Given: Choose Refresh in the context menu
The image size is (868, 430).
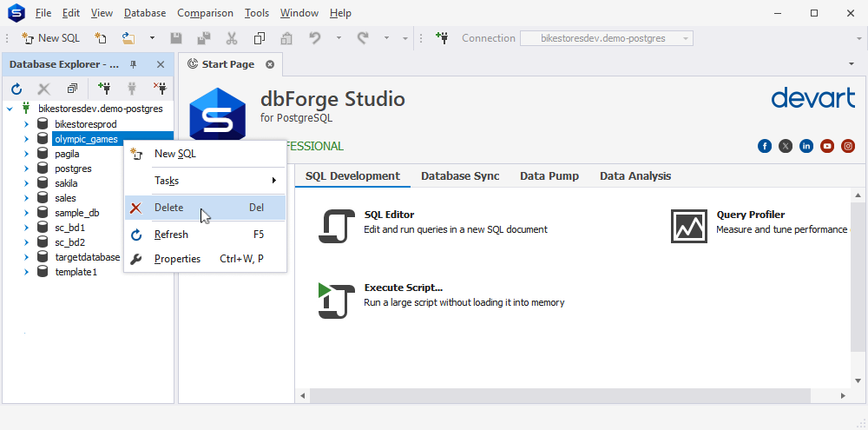Looking at the screenshot, I should coord(205,235).
